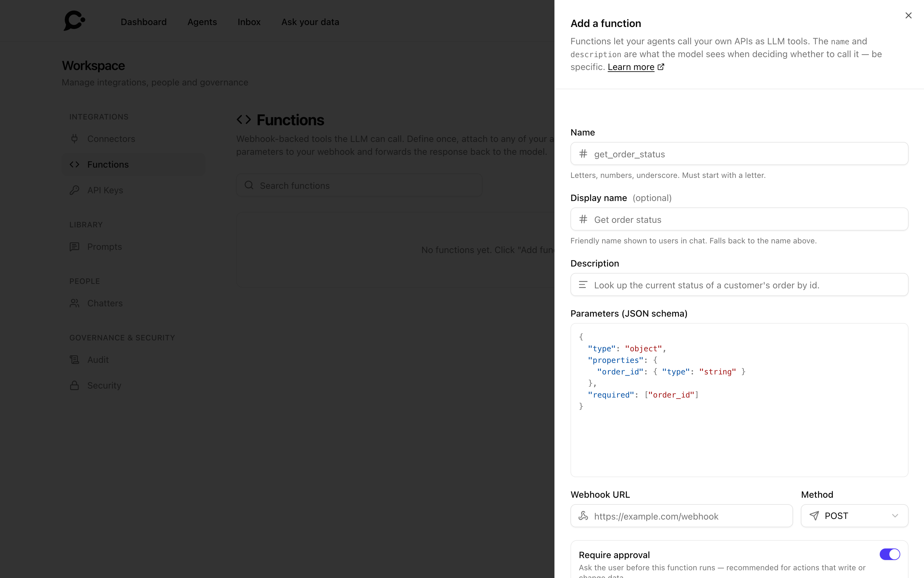Image resolution: width=924 pixels, height=578 pixels.
Task: Open Audit under Governance & Security
Action: click(134, 360)
